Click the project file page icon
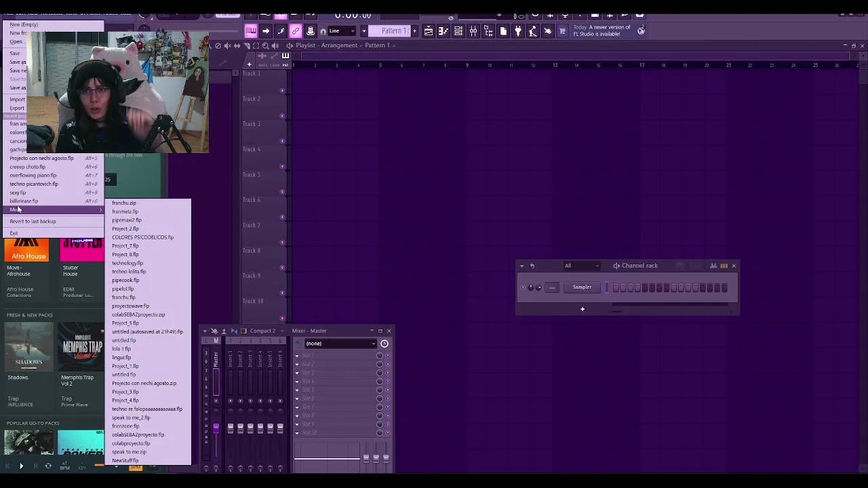868x488 pixels. 503,30
